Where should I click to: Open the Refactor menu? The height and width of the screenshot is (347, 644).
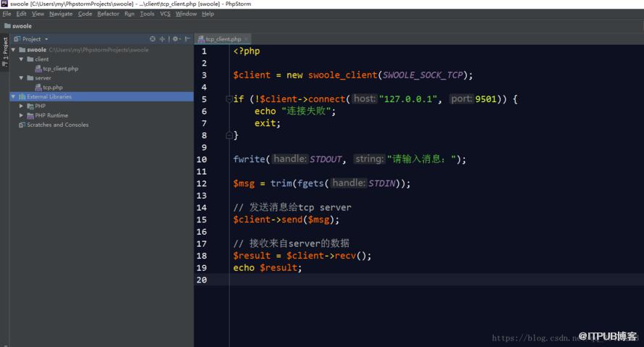click(x=108, y=14)
